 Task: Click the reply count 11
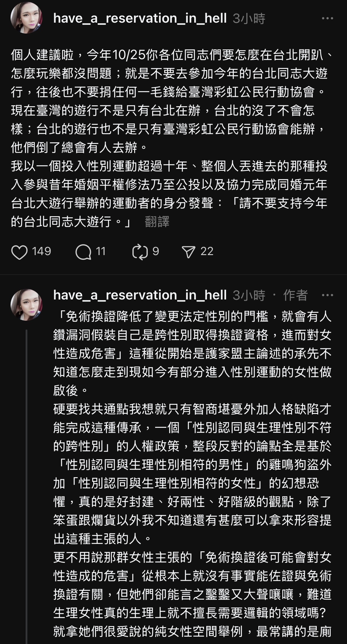coord(101,252)
